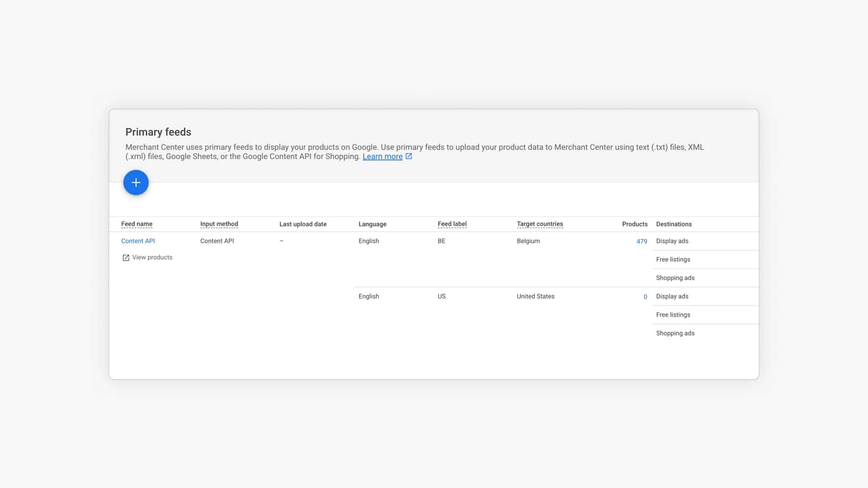The width and height of the screenshot is (868, 488).
Task: Click the Feed name column header
Action: tap(137, 224)
